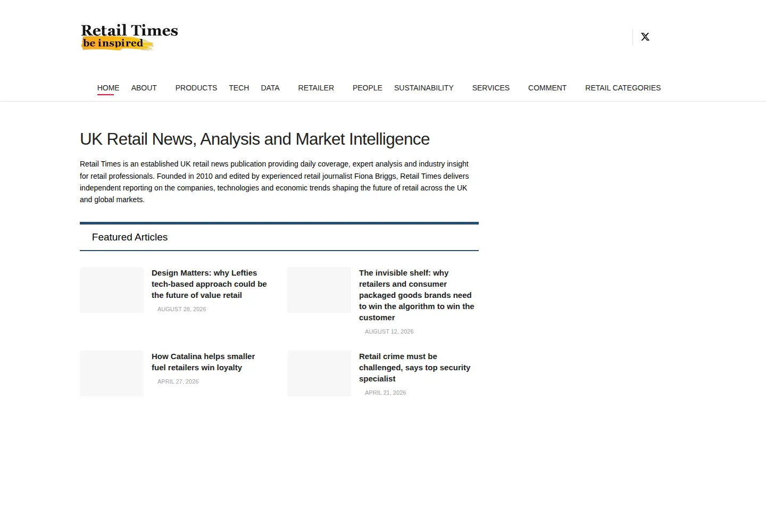This screenshot has height=532, width=766.
Task: Click the Retail crime article thumbnail
Action: click(319, 373)
